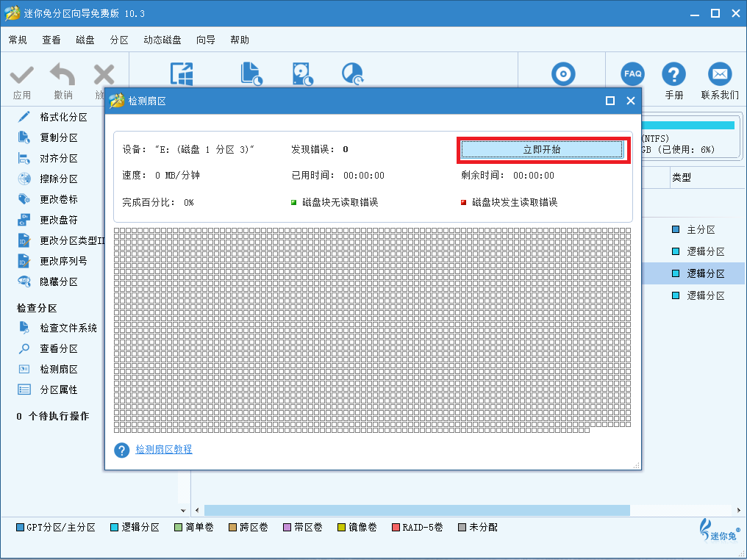747x560 pixels.
Task: Click the 磁盘块发生读取错误 legend text
Action: [515, 202]
